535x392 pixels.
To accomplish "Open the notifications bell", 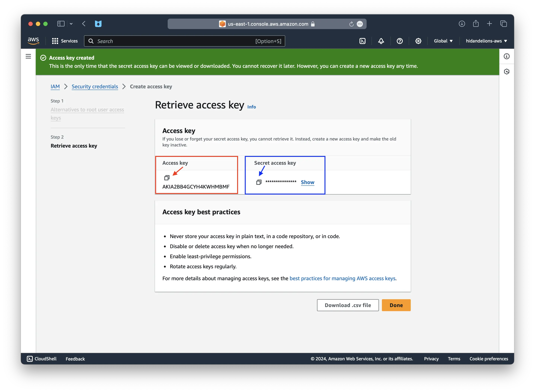I will pyautogui.click(x=381, y=41).
